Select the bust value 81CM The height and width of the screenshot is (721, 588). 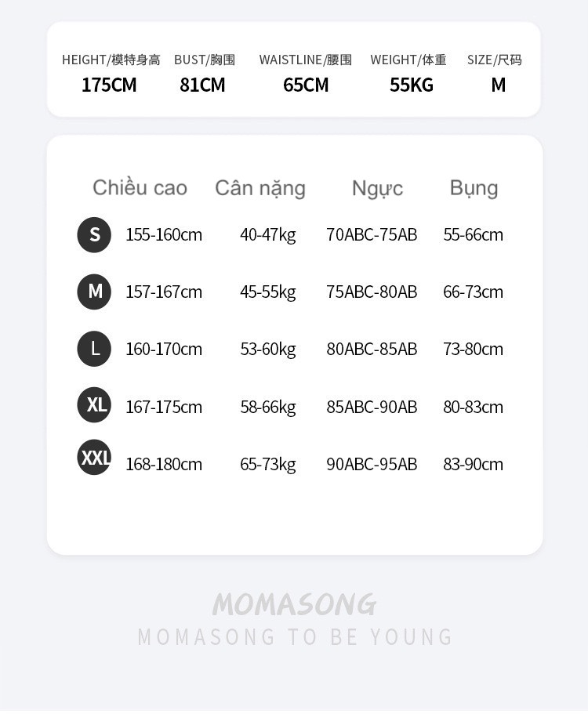[x=202, y=85]
